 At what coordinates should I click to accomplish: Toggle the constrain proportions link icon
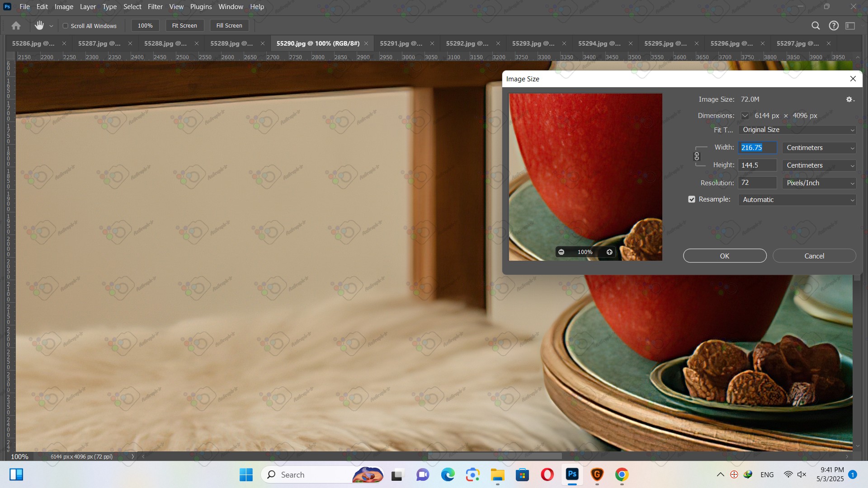(697, 156)
